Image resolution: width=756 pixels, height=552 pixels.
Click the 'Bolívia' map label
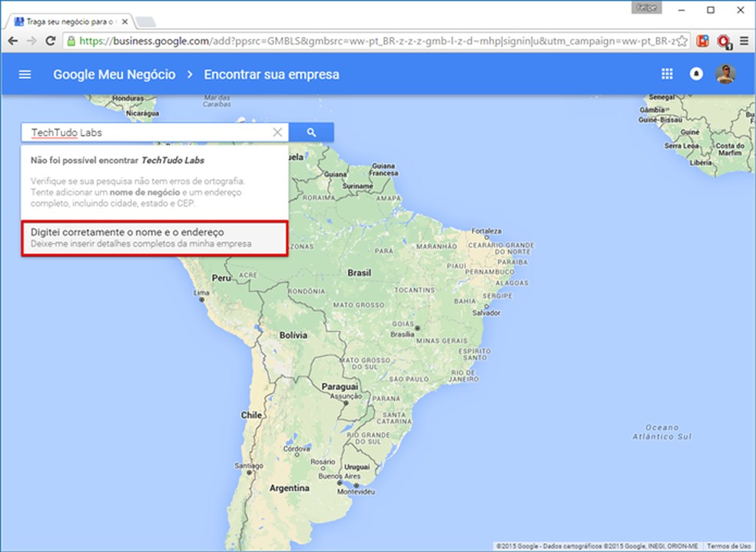(x=293, y=335)
